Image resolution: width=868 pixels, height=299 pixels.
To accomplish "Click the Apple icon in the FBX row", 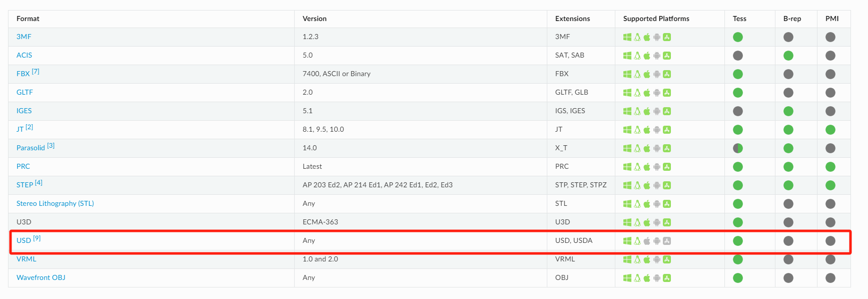I will click(647, 74).
